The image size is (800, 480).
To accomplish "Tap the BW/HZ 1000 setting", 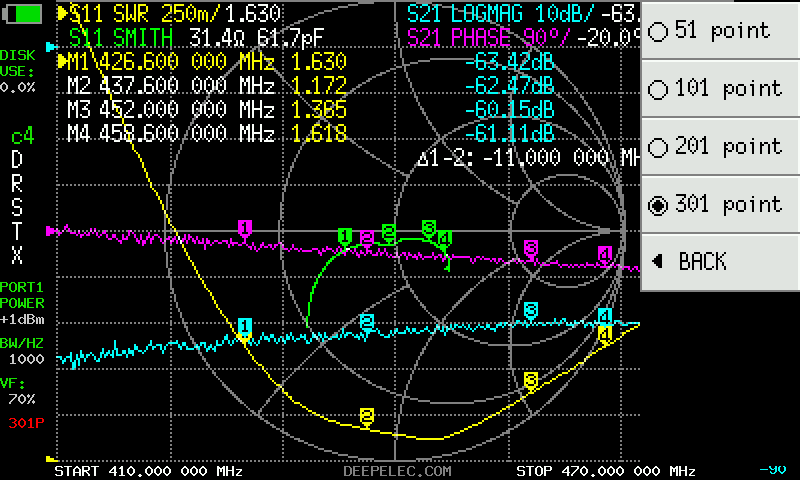I will pos(22,351).
